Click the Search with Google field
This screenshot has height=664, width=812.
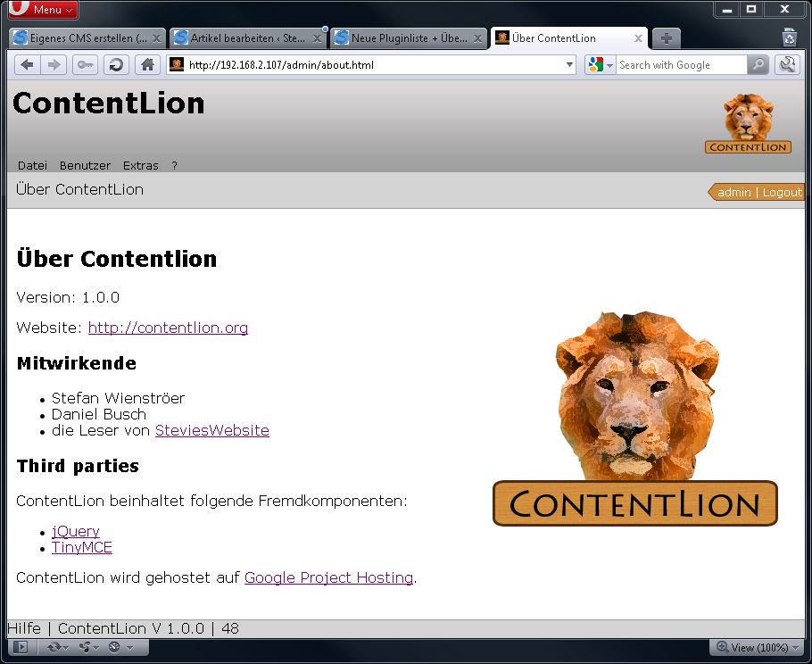(681, 65)
